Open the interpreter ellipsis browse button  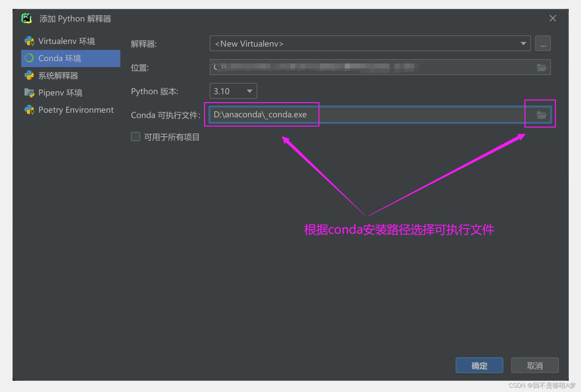(x=543, y=44)
